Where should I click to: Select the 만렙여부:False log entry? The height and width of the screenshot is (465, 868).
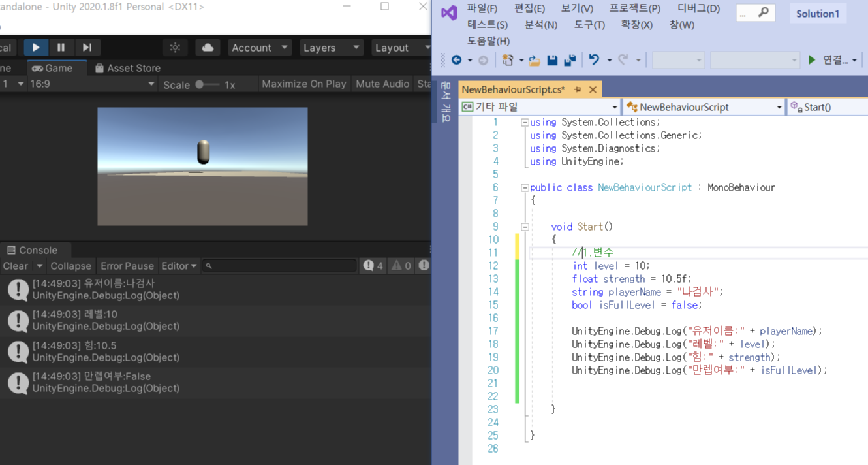(215, 382)
